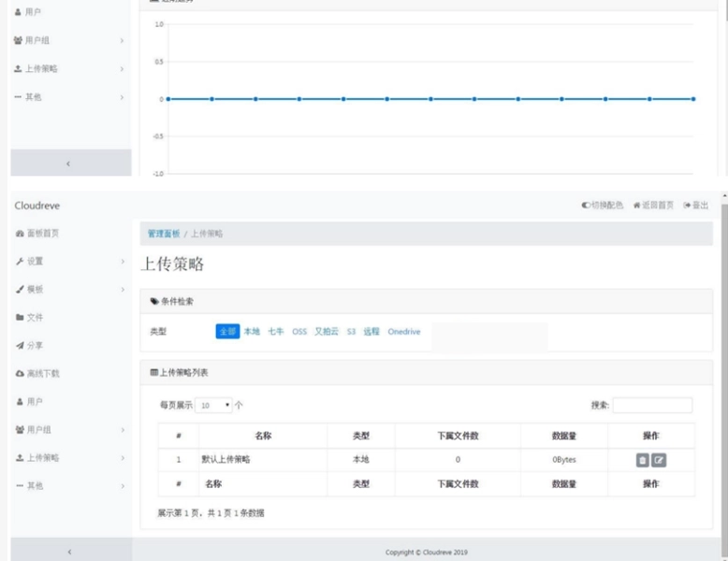728x561 pixels.
Task: Click the sign-out icon next to 退出
Action: (x=687, y=205)
